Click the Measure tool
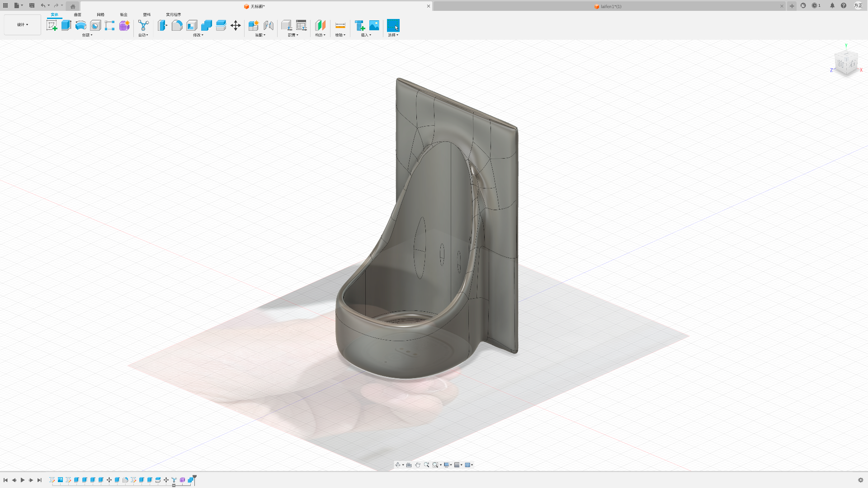868x488 pixels. click(x=340, y=26)
